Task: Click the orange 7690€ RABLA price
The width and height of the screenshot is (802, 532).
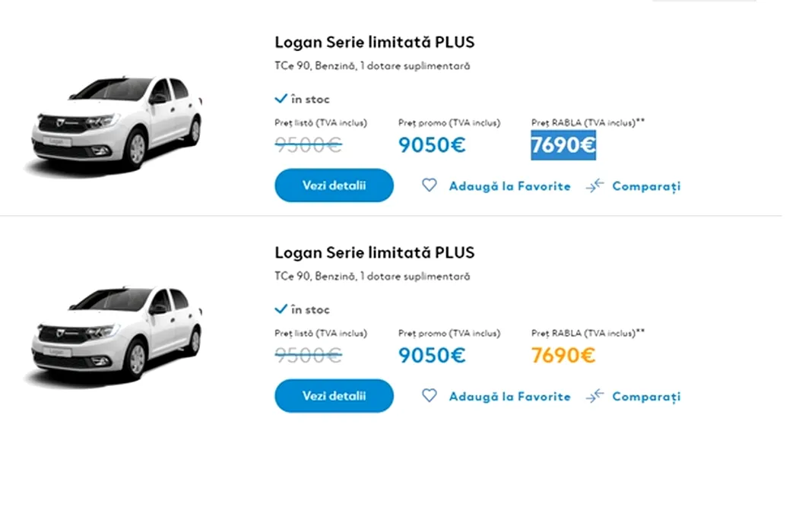Action: pos(563,355)
